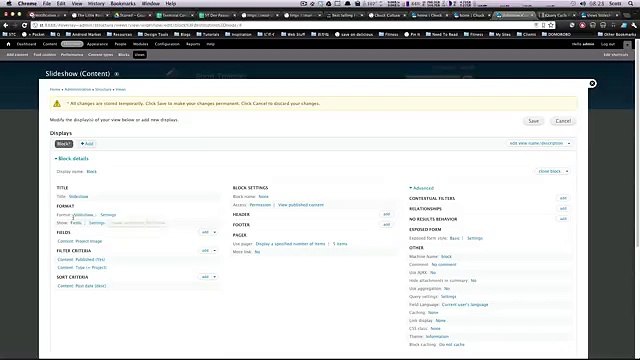
Task: Click Theme Information link
Action: tap(437, 337)
